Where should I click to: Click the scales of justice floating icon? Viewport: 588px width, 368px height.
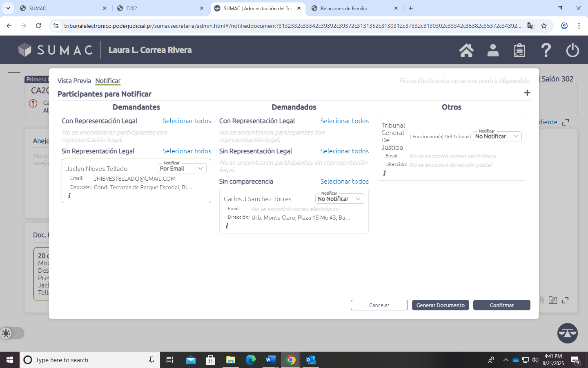567,333
